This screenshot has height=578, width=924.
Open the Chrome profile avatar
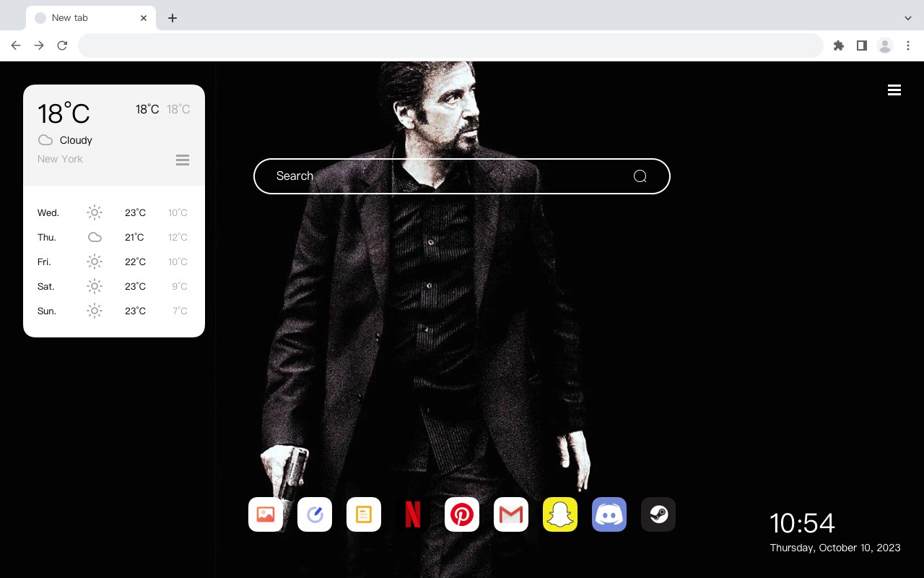click(x=885, y=46)
